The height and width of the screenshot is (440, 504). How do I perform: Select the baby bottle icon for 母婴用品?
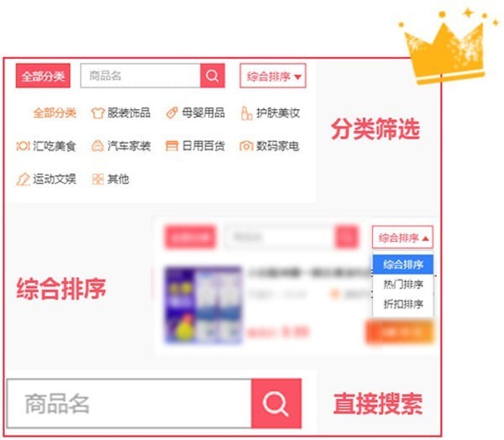(x=172, y=113)
